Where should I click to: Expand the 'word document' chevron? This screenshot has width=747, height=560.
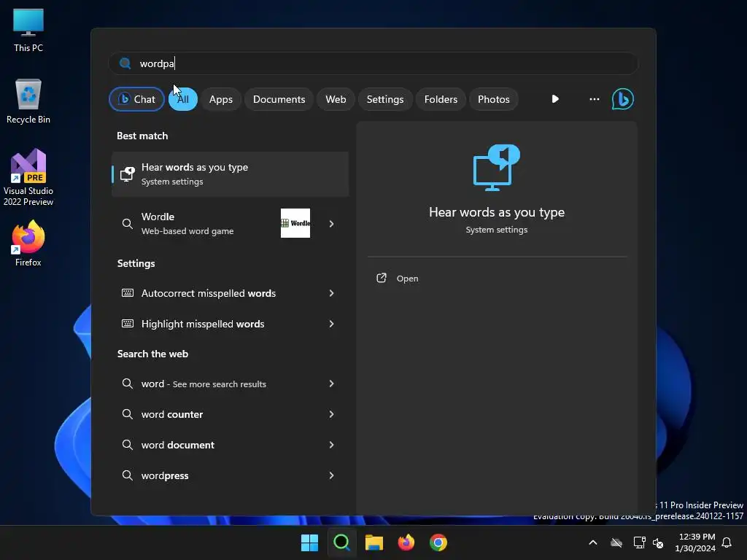tap(332, 445)
